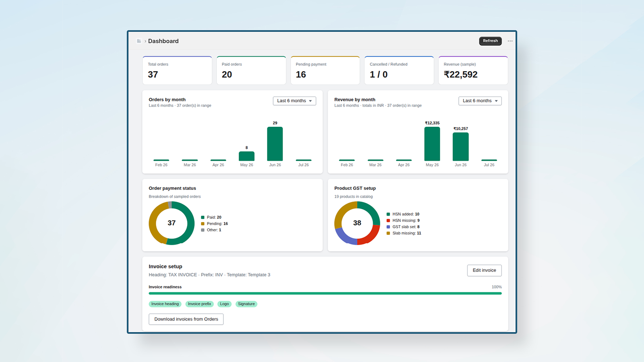Screen dimensions: 644x362
Task: Click the Refresh button
Action: click(490, 41)
